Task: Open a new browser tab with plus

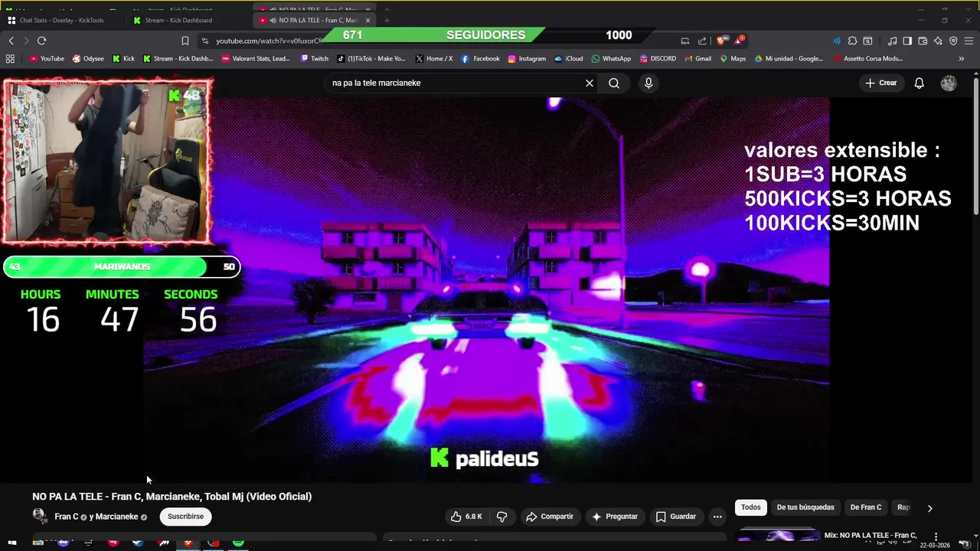Action: (x=387, y=20)
